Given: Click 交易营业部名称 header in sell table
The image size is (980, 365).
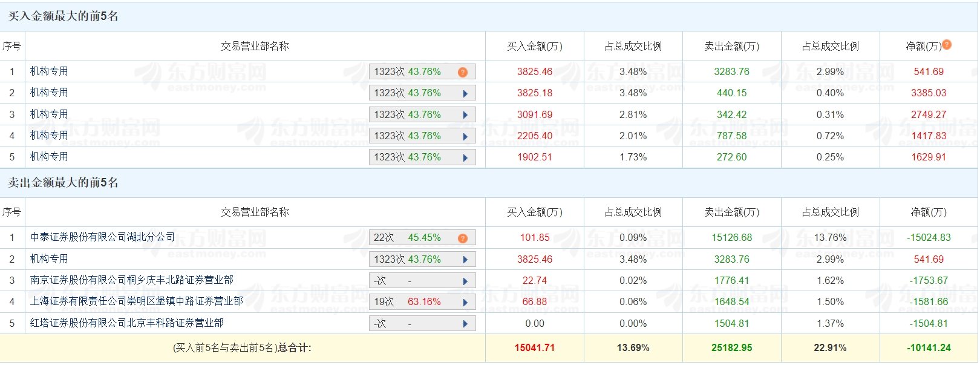Looking at the screenshot, I should coord(255,212).
